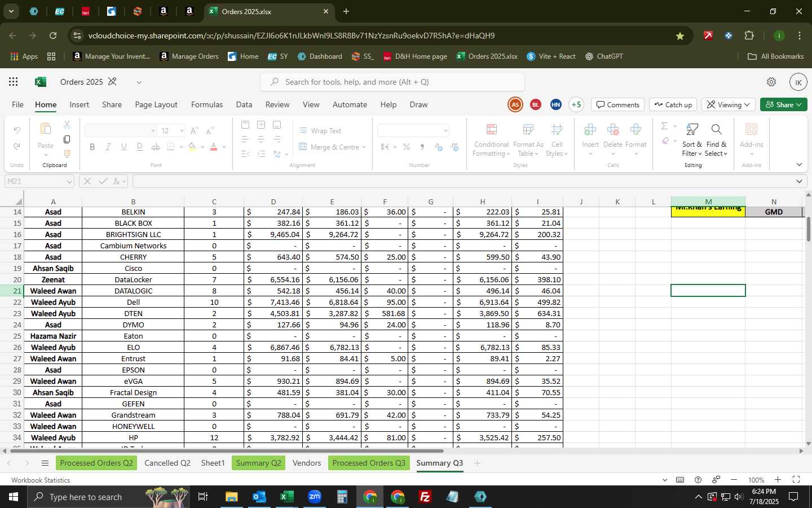
Task: Open Chrome all tabs search arrow
Action: point(11,11)
